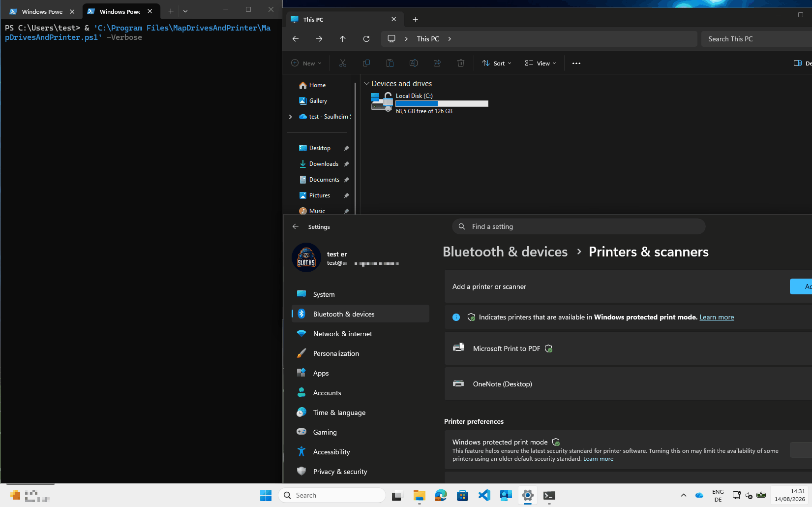Click Learn more about protected print mode banner
812x507 pixels.
[717, 317]
